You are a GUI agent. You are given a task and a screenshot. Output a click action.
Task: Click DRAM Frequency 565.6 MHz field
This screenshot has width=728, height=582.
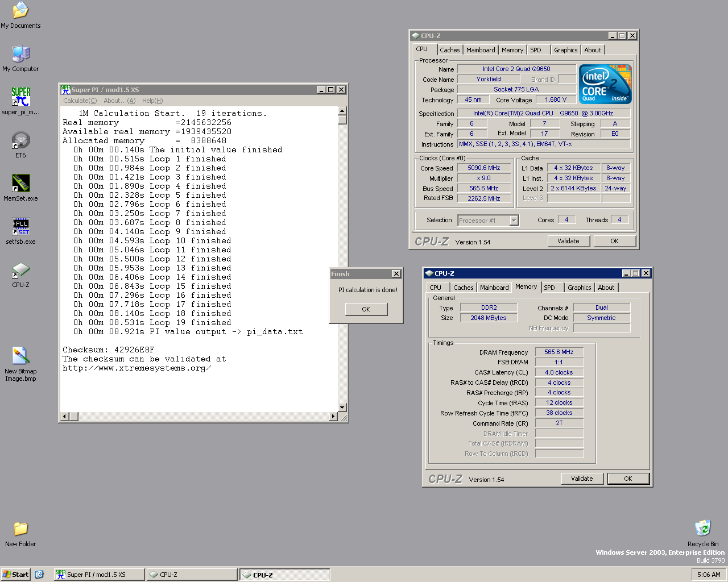(x=559, y=352)
